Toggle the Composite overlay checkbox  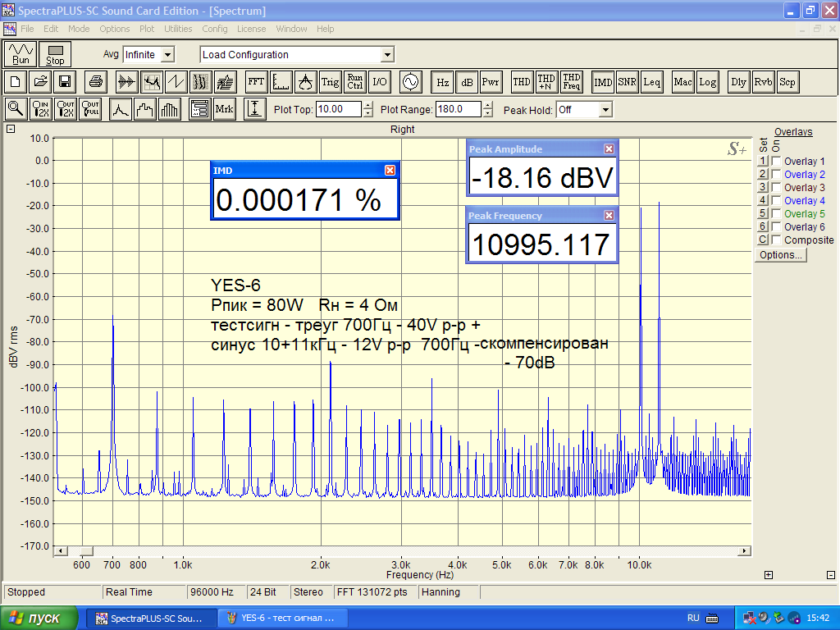pos(776,240)
